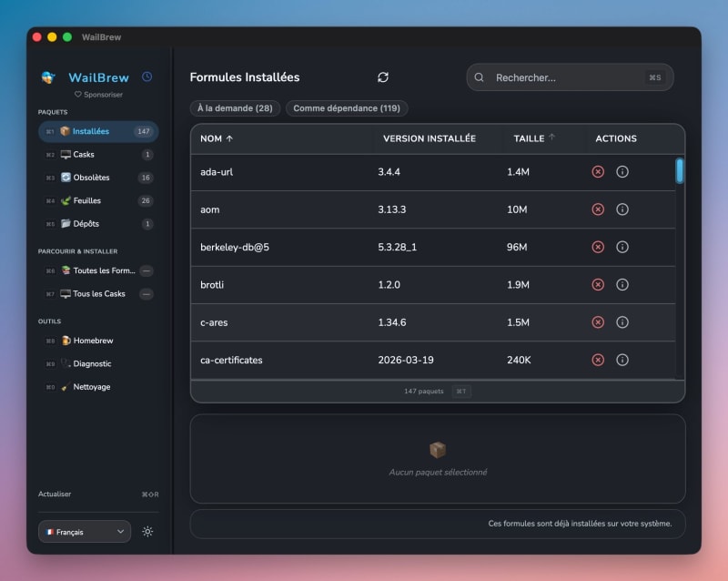Open the Homebrew tool
Screen dimensions: 728x581
[98, 341]
